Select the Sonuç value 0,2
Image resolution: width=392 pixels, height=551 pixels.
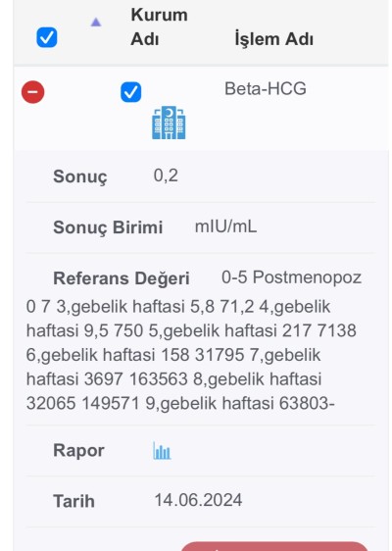[x=166, y=175]
